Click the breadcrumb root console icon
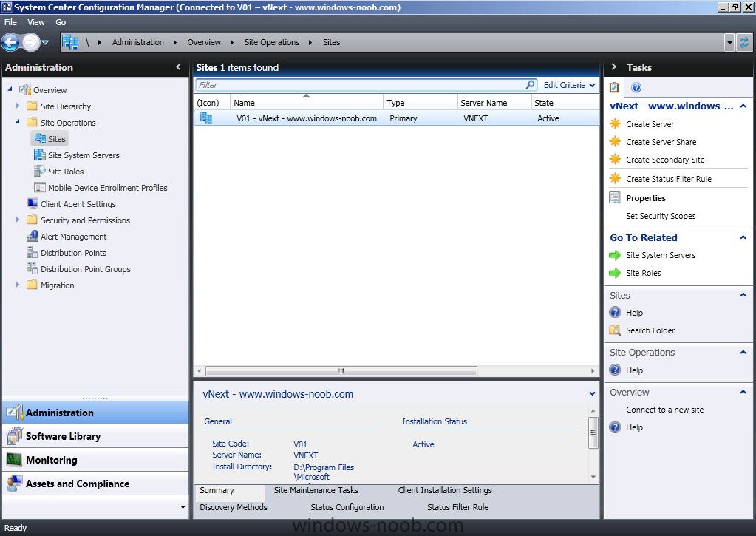This screenshot has width=756, height=536. point(70,42)
